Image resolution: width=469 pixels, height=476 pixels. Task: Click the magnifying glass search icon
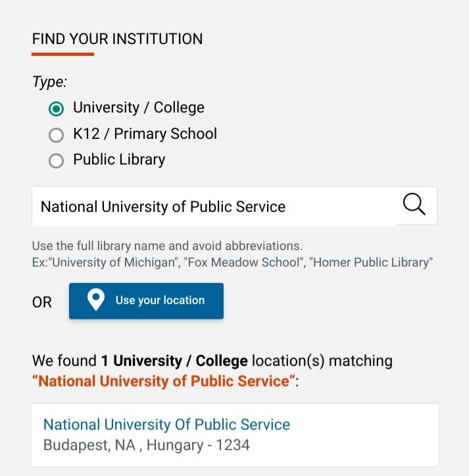click(414, 204)
